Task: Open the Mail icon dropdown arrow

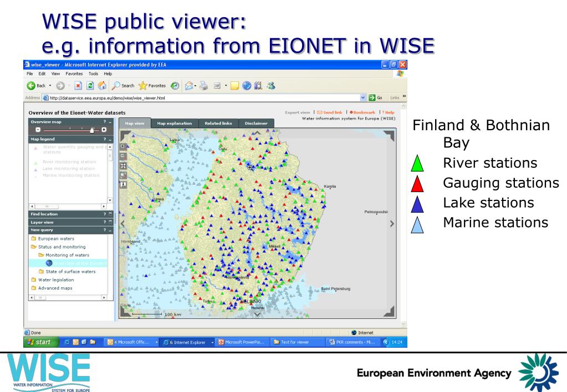Action: pos(195,86)
